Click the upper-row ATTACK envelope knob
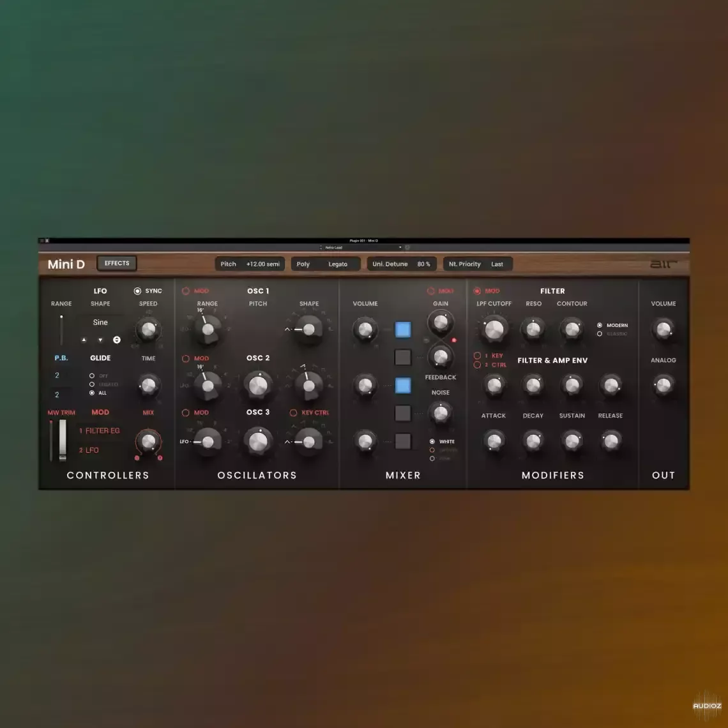The width and height of the screenshot is (728, 728). click(494, 385)
